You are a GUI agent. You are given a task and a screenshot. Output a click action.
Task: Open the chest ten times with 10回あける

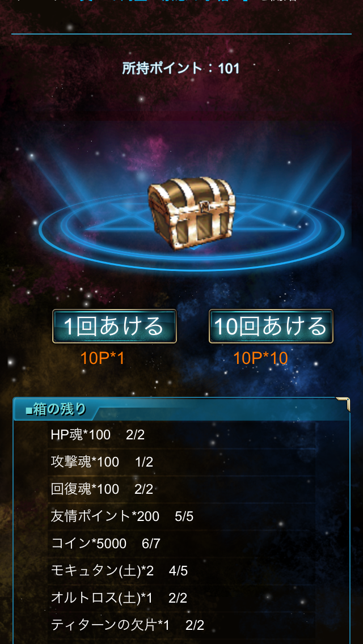click(x=271, y=326)
